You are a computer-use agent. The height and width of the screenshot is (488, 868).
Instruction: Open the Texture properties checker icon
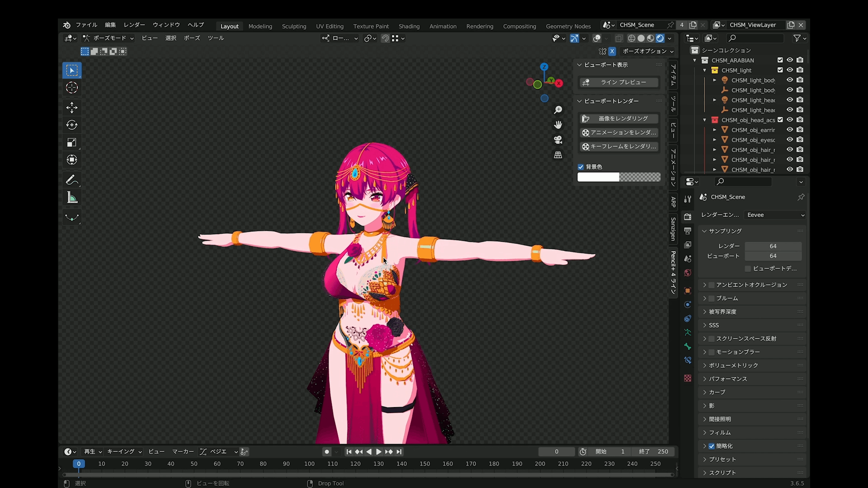[x=688, y=378]
